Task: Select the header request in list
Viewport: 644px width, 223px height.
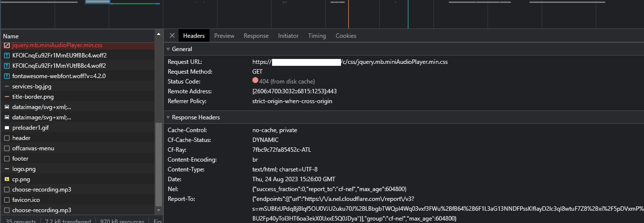Action: (21, 138)
